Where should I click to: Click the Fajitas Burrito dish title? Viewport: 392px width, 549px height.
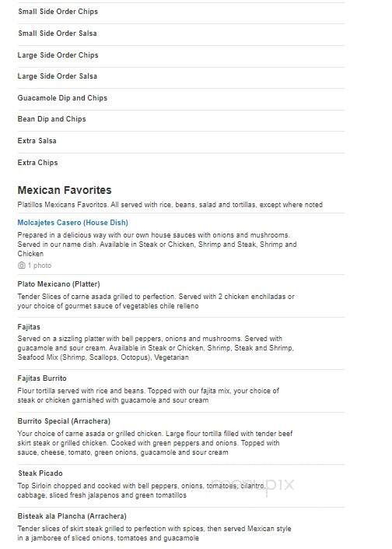point(42,378)
